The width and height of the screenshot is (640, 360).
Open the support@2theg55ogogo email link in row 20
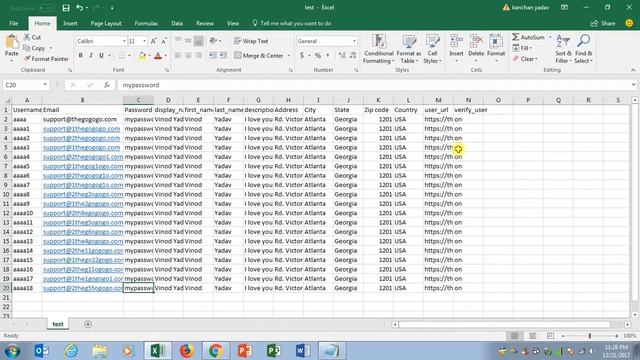pos(83,288)
